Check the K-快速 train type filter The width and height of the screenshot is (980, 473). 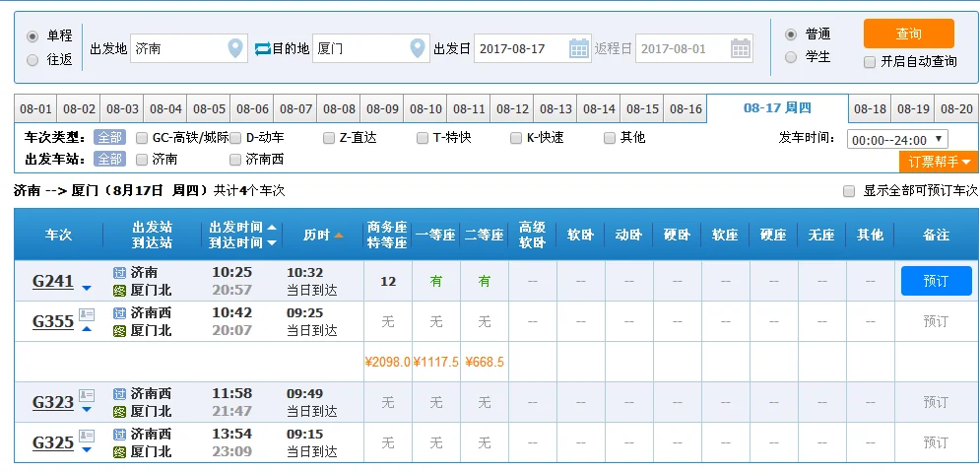516,138
